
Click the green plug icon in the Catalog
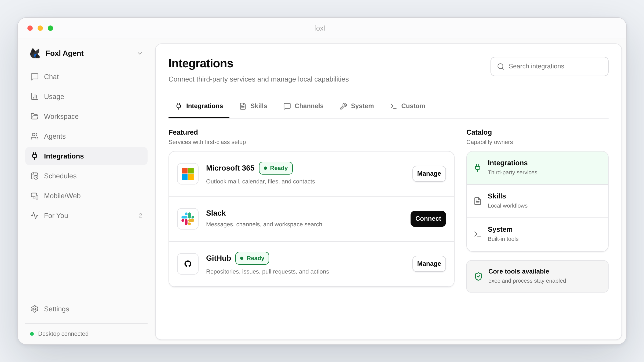point(478,168)
